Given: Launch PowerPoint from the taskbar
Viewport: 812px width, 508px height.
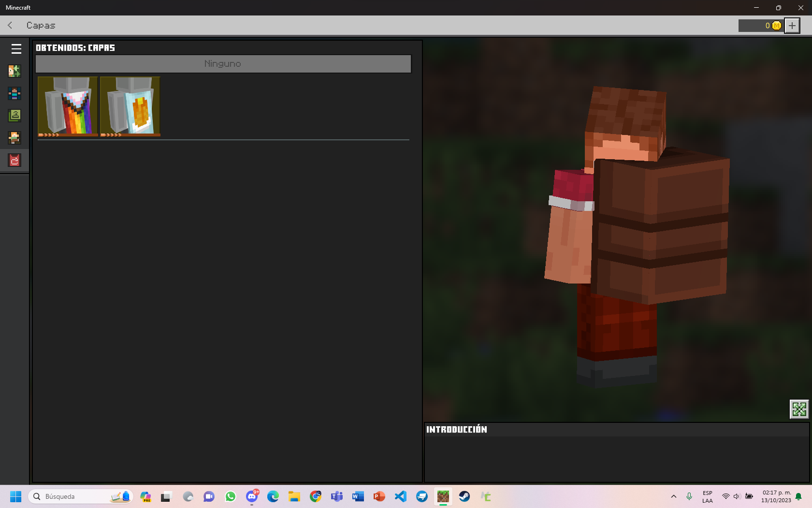Looking at the screenshot, I should click(x=379, y=496).
